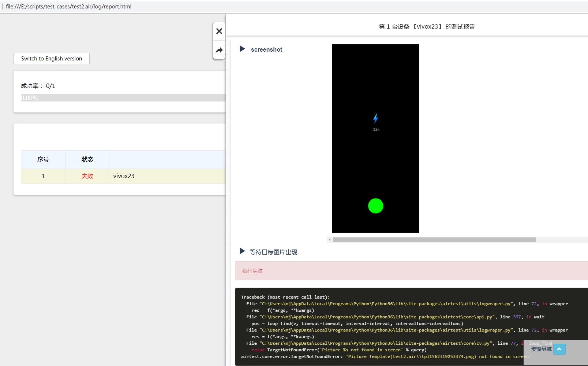The width and height of the screenshot is (588, 366).
Task: Expand the 等待目标图片出现 step triangle
Action: coord(242,251)
